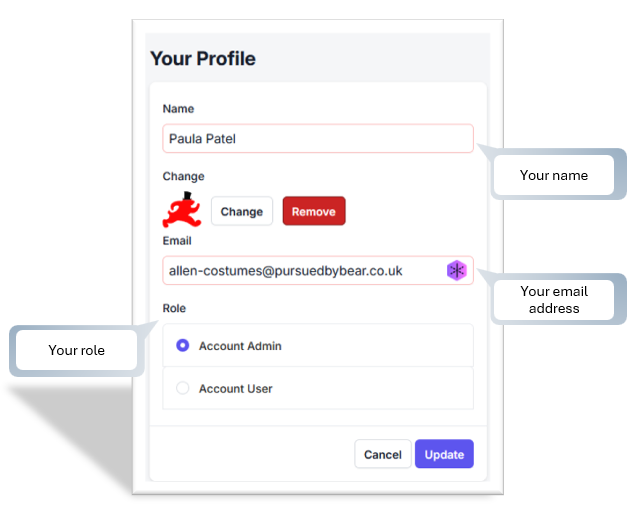Click the Update button to save profile
The image size is (632, 505).
[444, 454]
